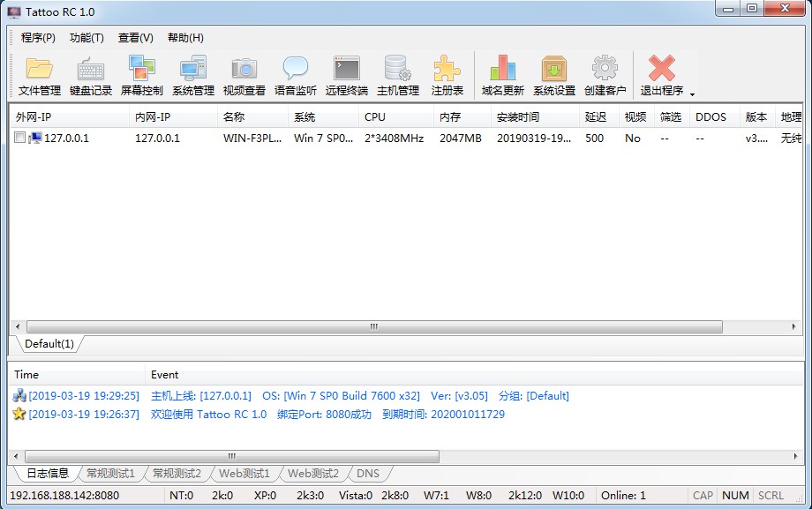Click the network icon of the 主机上线 log entry

click(x=19, y=395)
